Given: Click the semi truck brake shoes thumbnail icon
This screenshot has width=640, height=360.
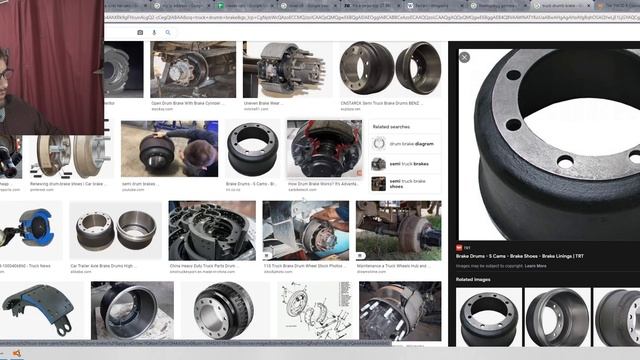Looking at the screenshot, I should coord(379,184).
